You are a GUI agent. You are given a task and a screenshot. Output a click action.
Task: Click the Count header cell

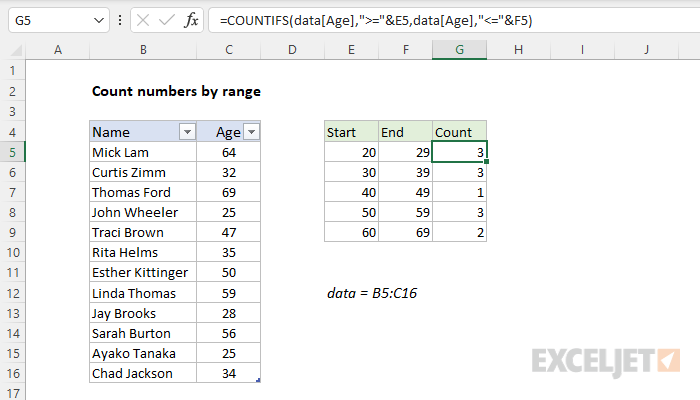click(x=459, y=132)
